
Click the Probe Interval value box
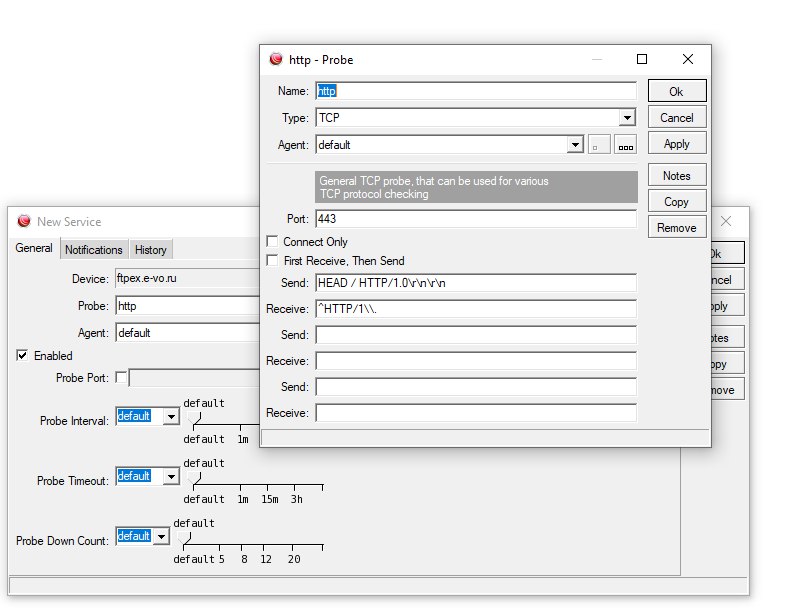point(140,416)
